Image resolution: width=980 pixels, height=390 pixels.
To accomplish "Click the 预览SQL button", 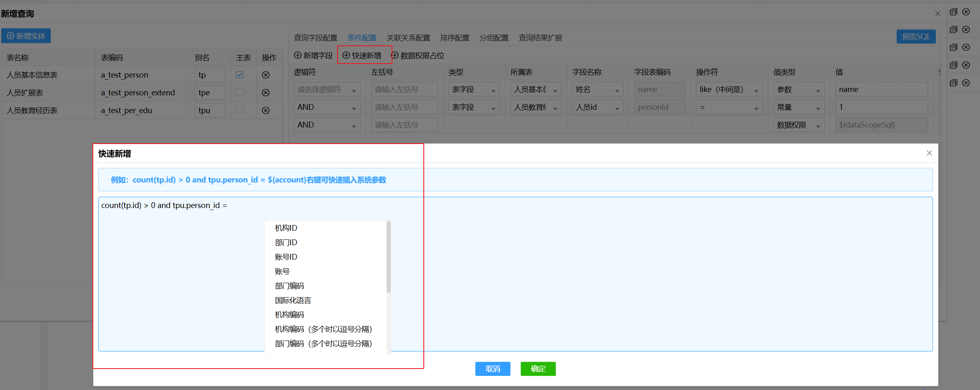I will [x=916, y=37].
